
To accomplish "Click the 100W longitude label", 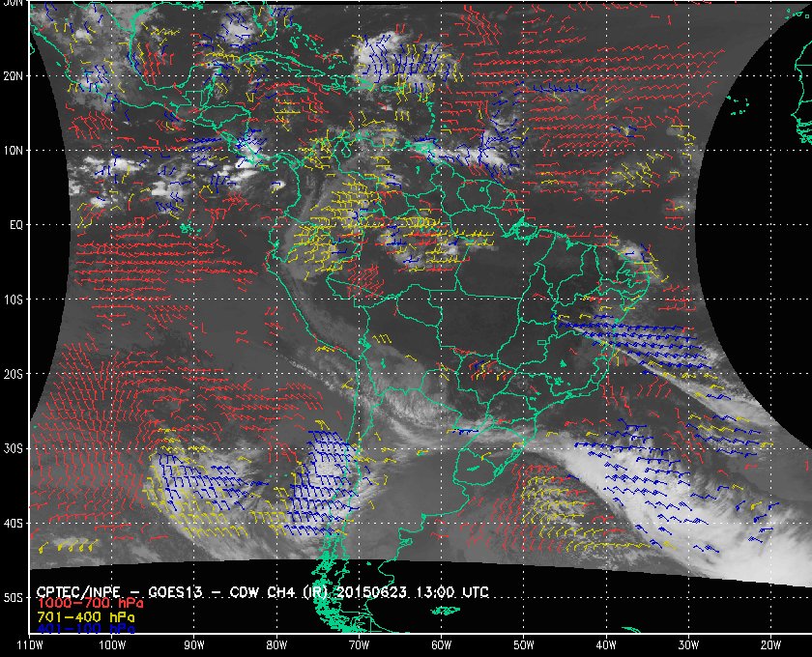I will tap(112, 645).
